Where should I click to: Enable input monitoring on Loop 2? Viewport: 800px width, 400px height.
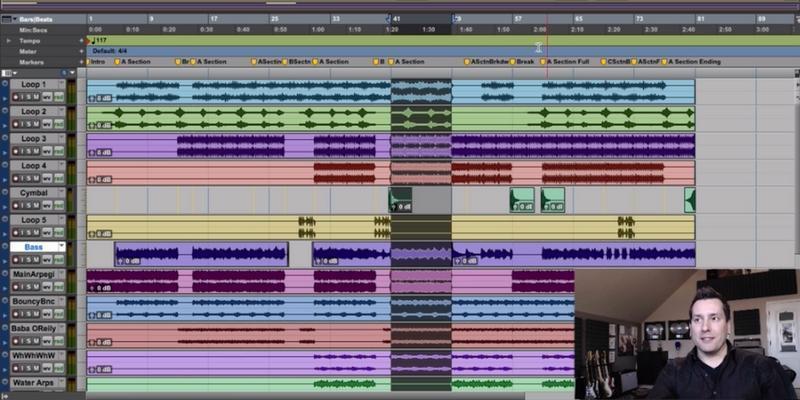coord(23,124)
